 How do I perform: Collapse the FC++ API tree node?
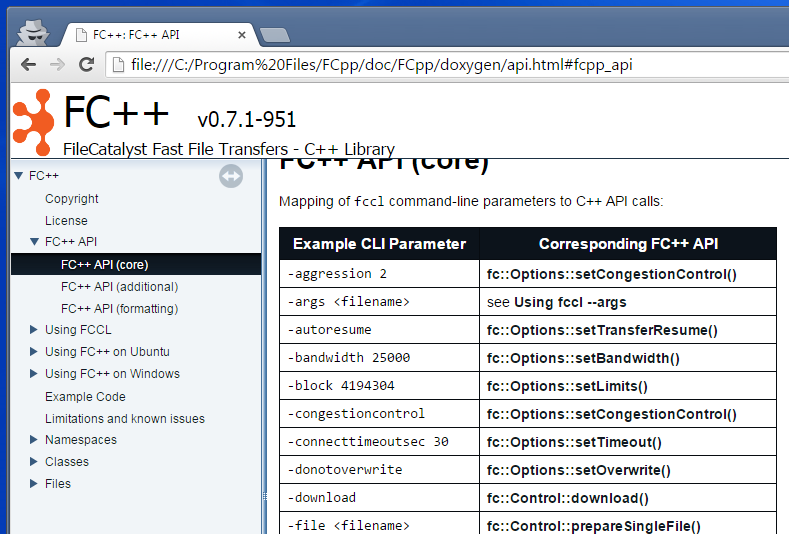point(34,242)
